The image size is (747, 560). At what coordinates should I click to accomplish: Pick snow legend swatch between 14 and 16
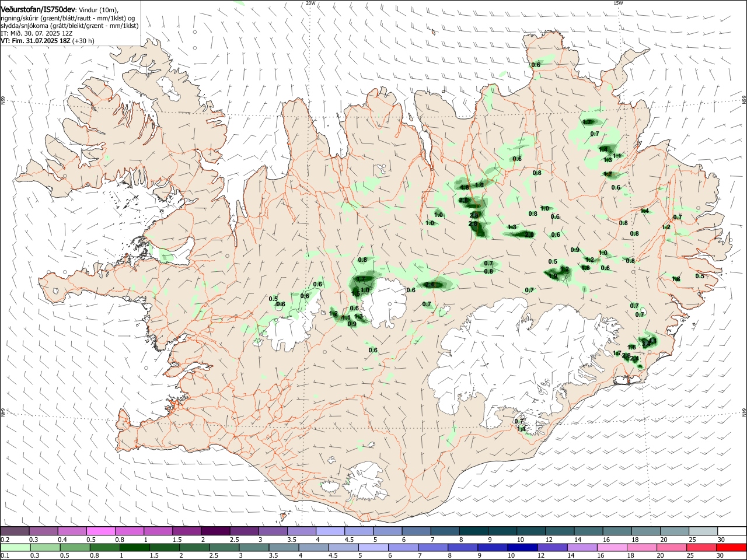pos(588,531)
